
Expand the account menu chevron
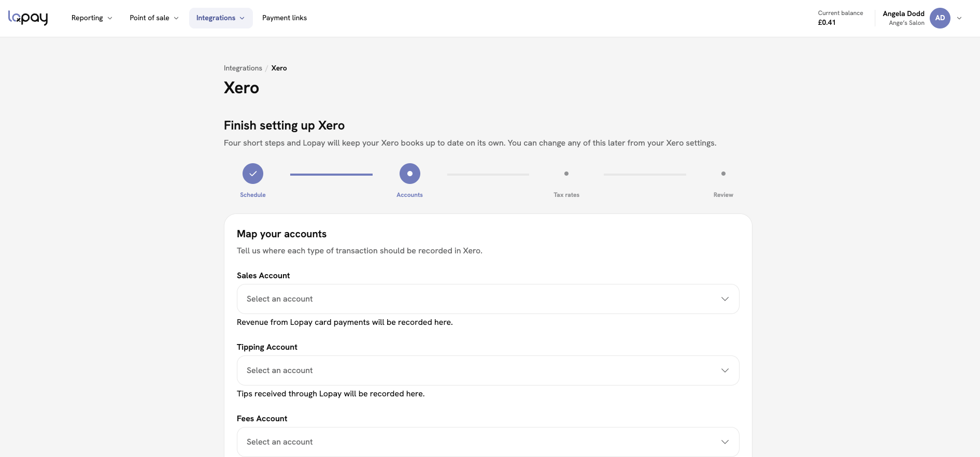pos(959,18)
